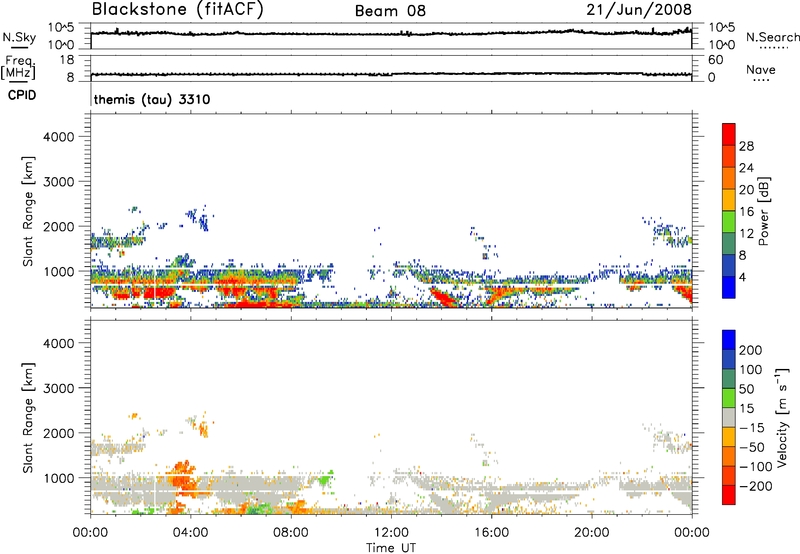Pick the yellow-orange 16–20 dB colorbar segment
This screenshot has width=800, height=554.
[729, 200]
